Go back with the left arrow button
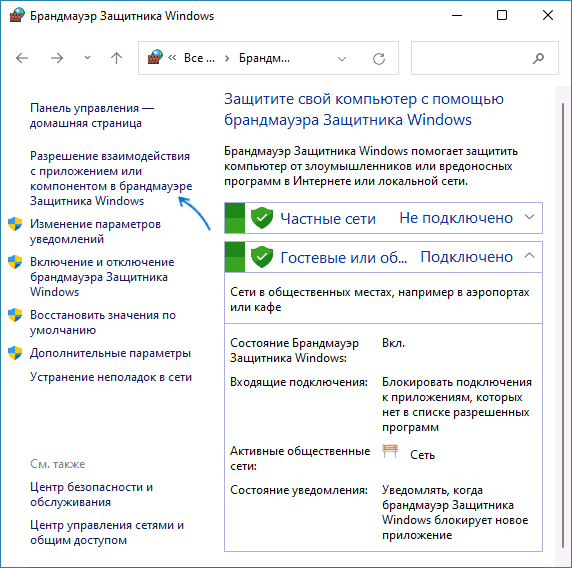Viewport: 572px width, 568px height. [x=22, y=58]
